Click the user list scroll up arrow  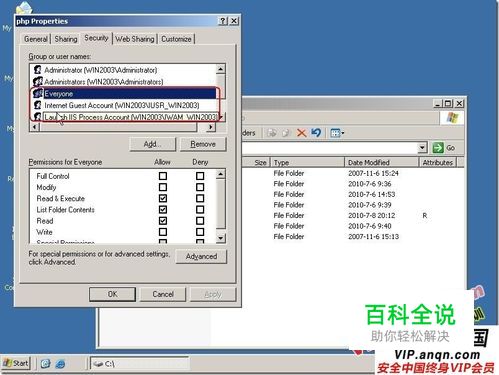point(221,69)
